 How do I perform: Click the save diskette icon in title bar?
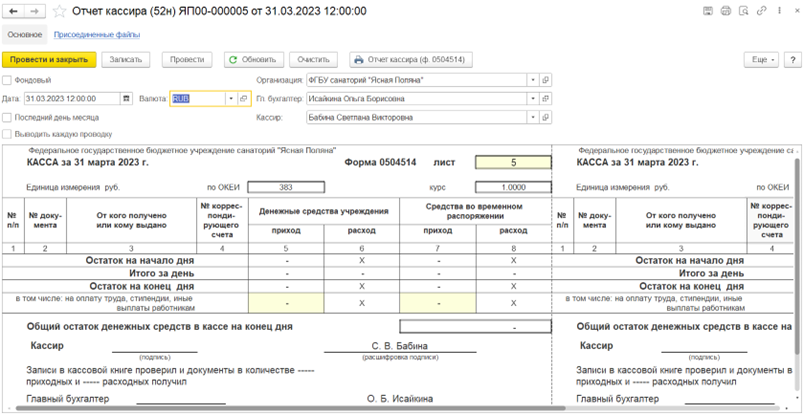coord(708,11)
